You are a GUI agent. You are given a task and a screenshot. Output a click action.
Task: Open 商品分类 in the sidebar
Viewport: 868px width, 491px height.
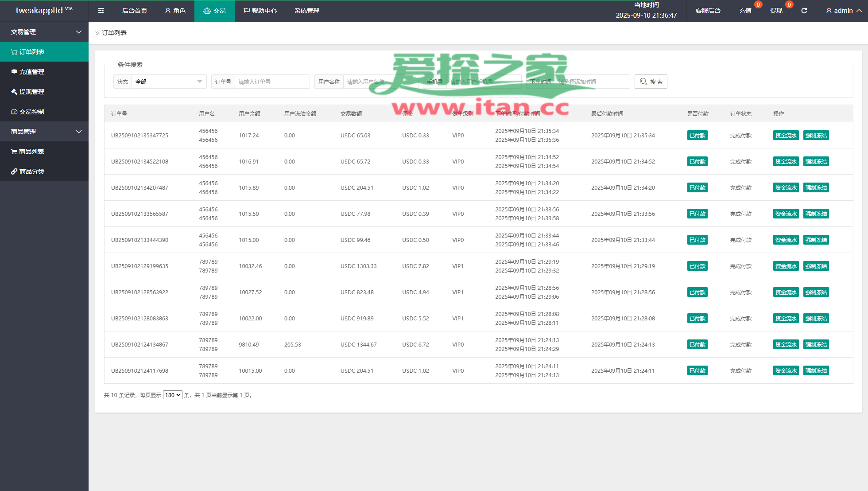click(31, 171)
